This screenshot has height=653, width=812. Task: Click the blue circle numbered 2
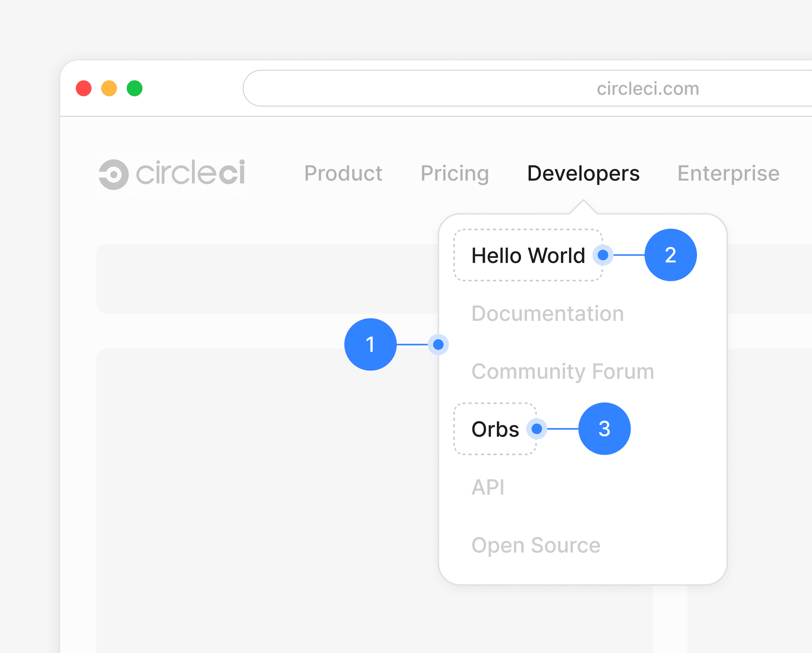pos(670,255)
